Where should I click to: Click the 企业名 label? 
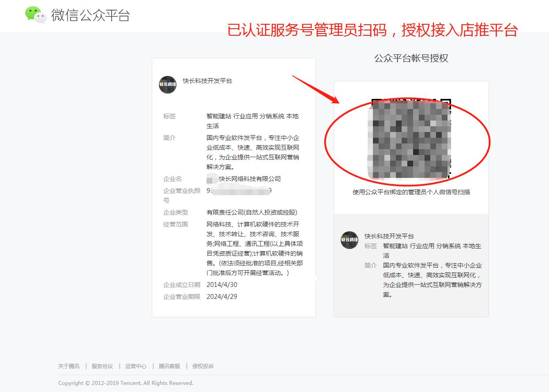pos(173,179)
